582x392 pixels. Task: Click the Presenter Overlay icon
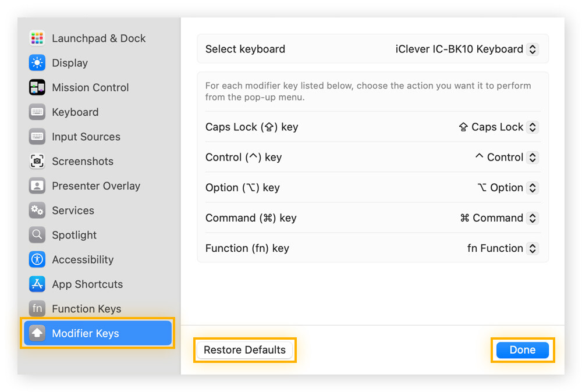(x=37, y=186)
